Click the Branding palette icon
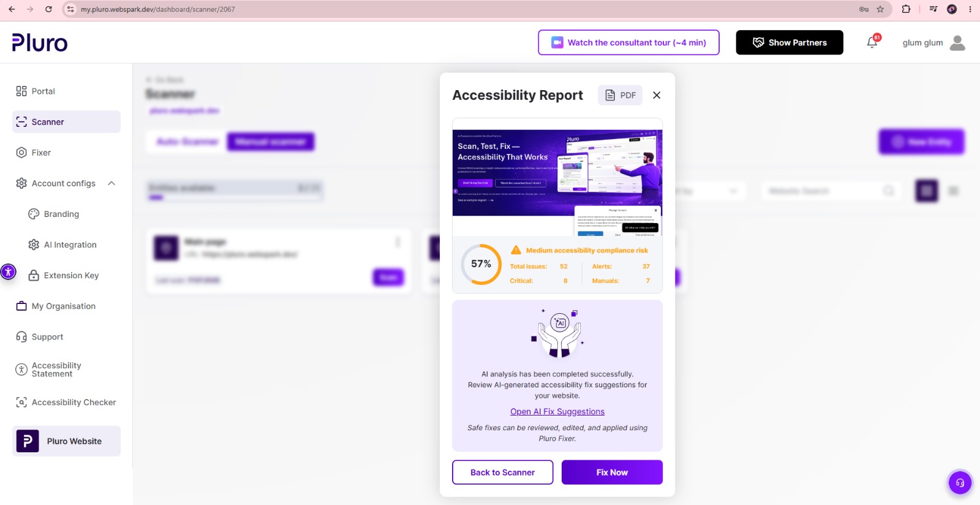The width and height of the screenshot is (980, 505). click(x=34, y=214)
